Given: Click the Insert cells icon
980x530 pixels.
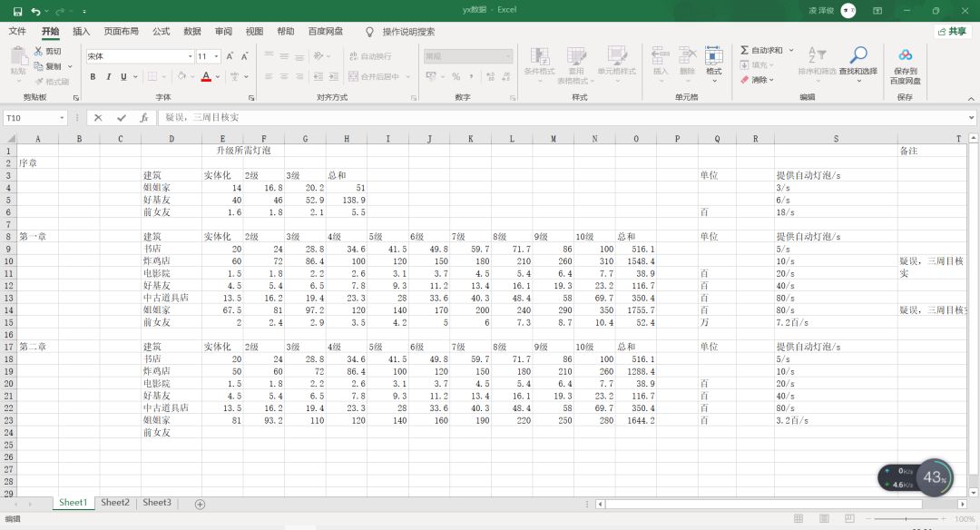Looking at the screenshot, I should click(x=660, y=55).
